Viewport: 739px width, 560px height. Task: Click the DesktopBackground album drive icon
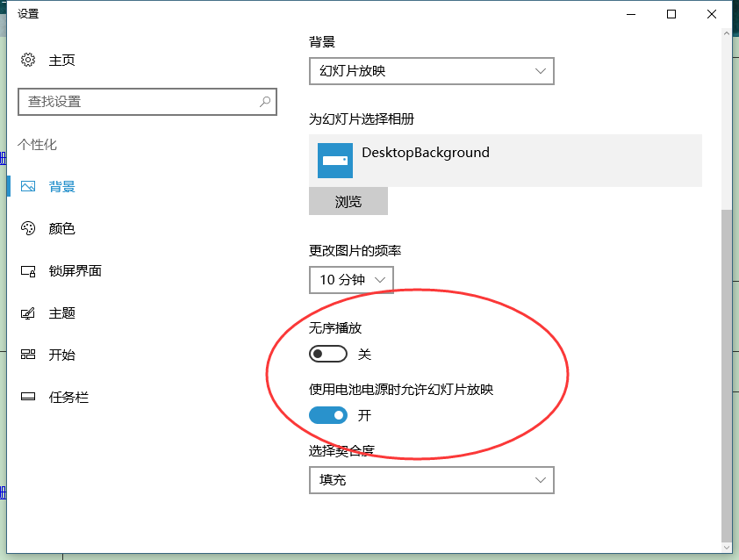point(335,161)
